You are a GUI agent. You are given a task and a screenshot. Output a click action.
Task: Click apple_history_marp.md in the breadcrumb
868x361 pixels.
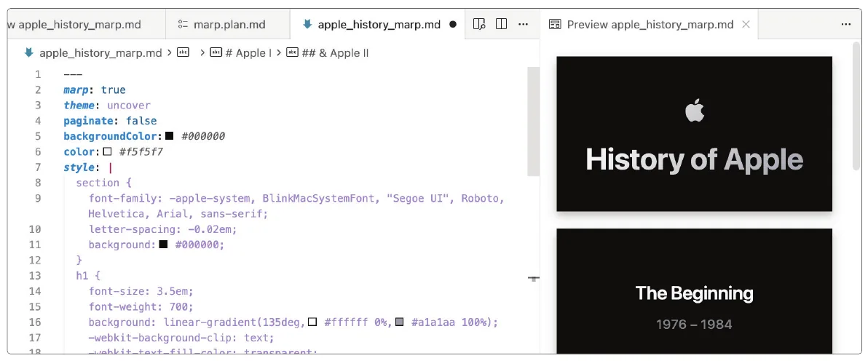tap(100, 53)
